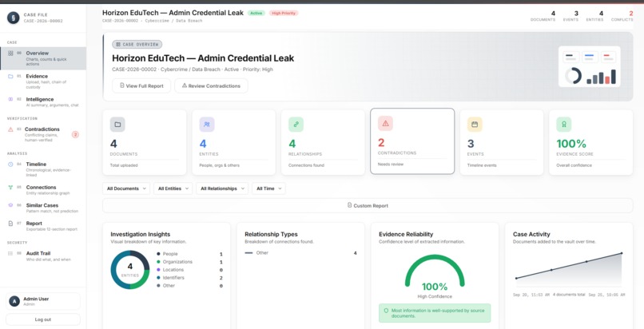Open Similar Cases page
The width and height of the screenshot is (644, 329).
(43, 208)
